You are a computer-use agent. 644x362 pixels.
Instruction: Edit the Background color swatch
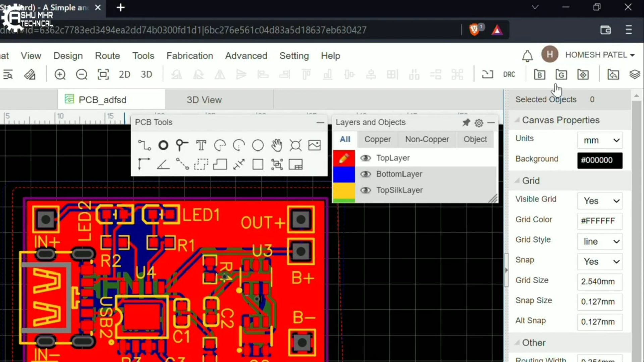pyautogui.click(x=599, y=160)
